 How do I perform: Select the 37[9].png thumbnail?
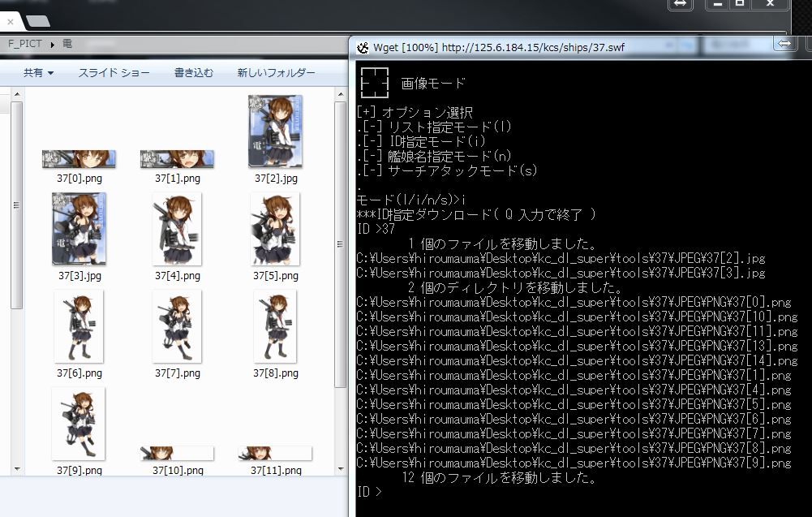(79, 423)
